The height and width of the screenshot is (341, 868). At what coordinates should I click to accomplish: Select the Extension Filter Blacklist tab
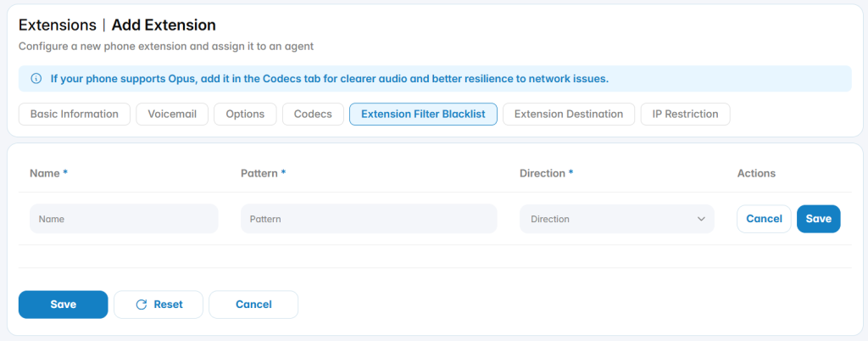423,114
